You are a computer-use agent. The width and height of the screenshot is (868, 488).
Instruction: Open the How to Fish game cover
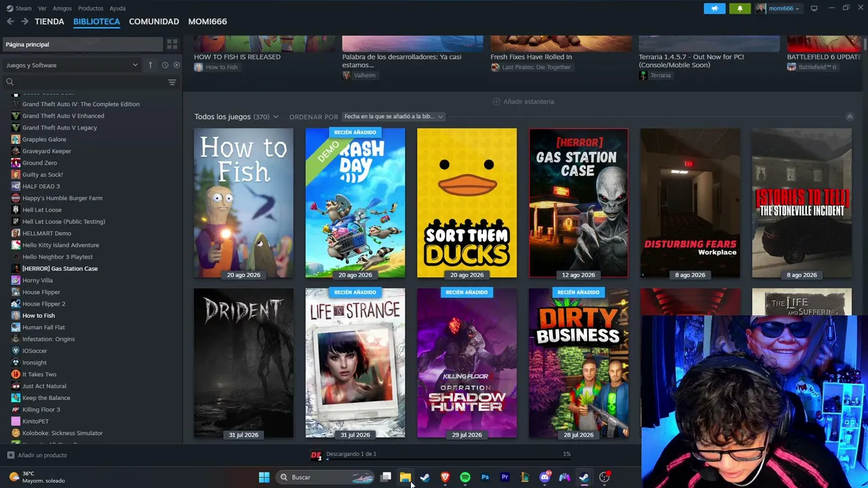[243, 203]
